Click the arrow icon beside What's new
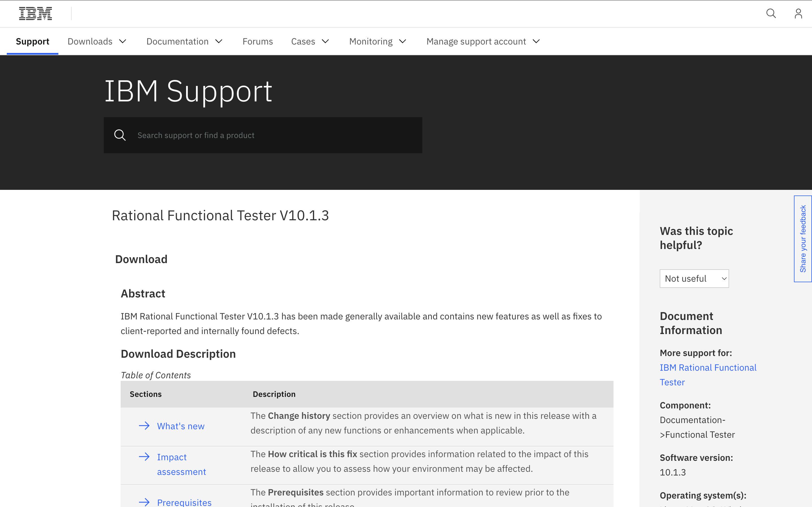 (x=144, y=426)
